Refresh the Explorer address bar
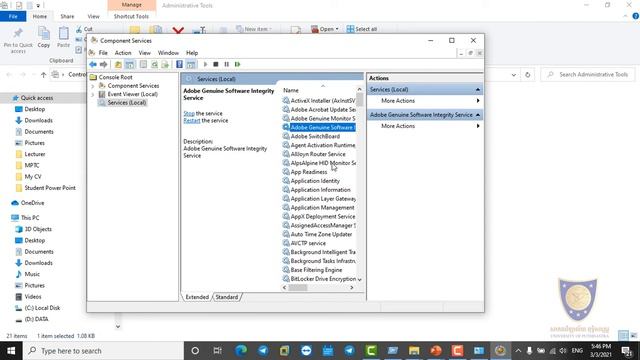 (x=527, y=75)
